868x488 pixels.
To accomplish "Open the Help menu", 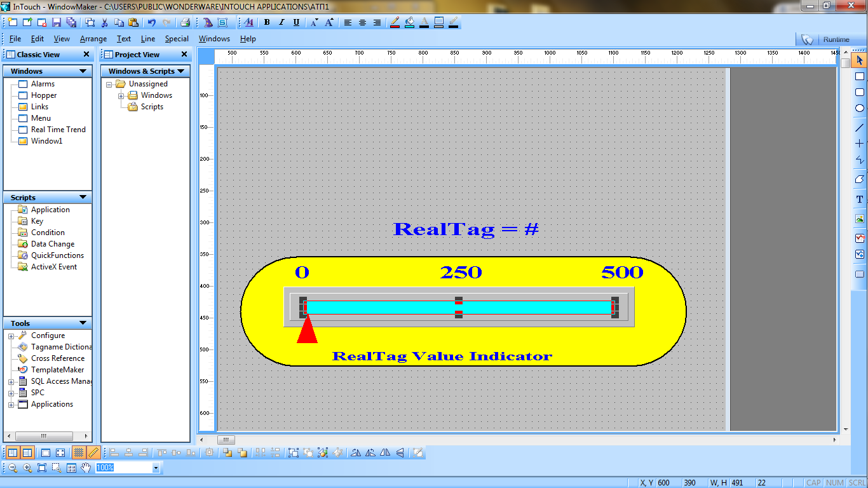I will click(248, 39).
